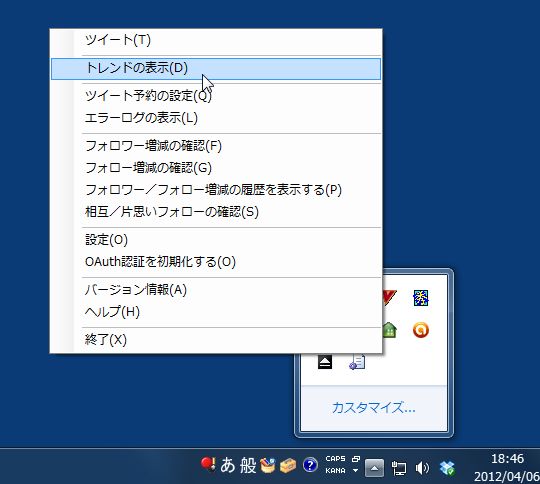Open the IME help question mark icon

tap(310, 465)
